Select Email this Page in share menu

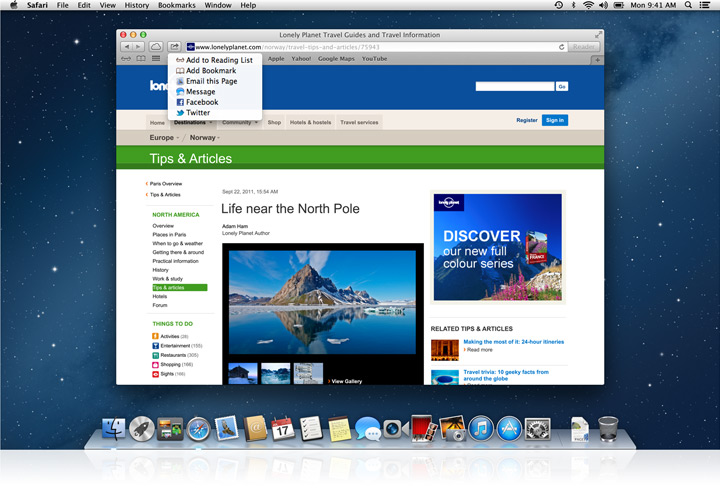click(211, 81)
